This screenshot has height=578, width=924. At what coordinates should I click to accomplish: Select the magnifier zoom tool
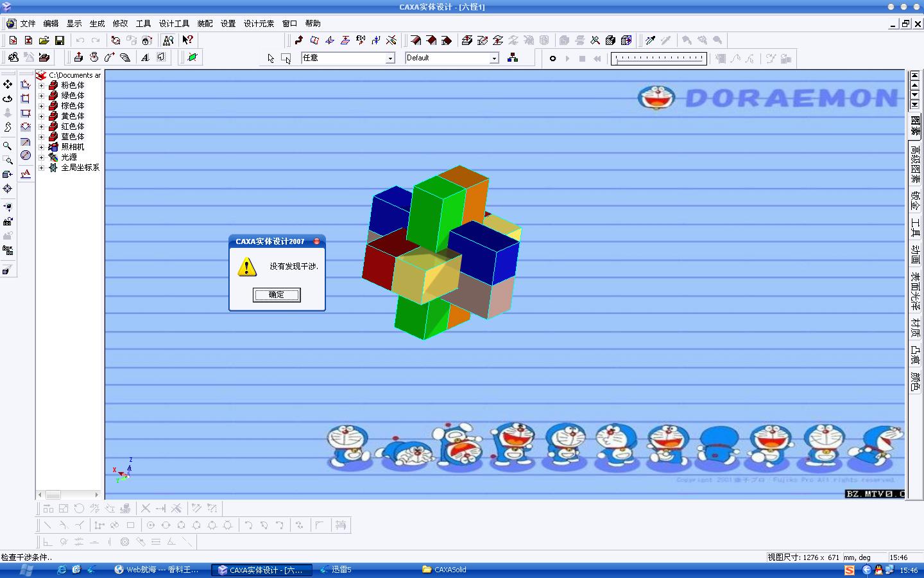(8, 146)
